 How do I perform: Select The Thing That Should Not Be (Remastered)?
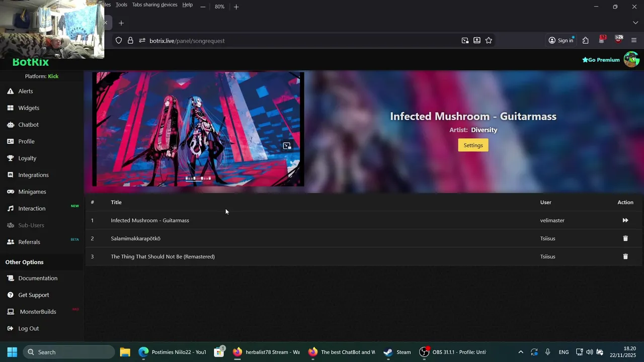pos(163,256)
